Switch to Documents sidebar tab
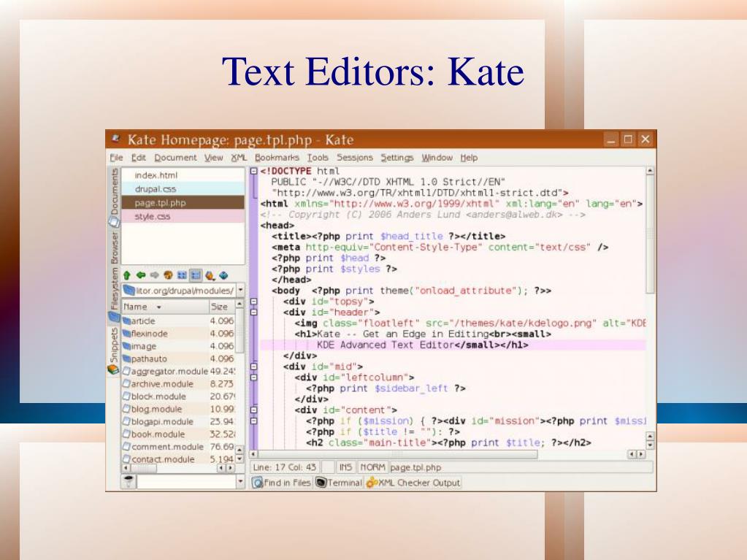The image size is (747, 560). click(114, 198)
